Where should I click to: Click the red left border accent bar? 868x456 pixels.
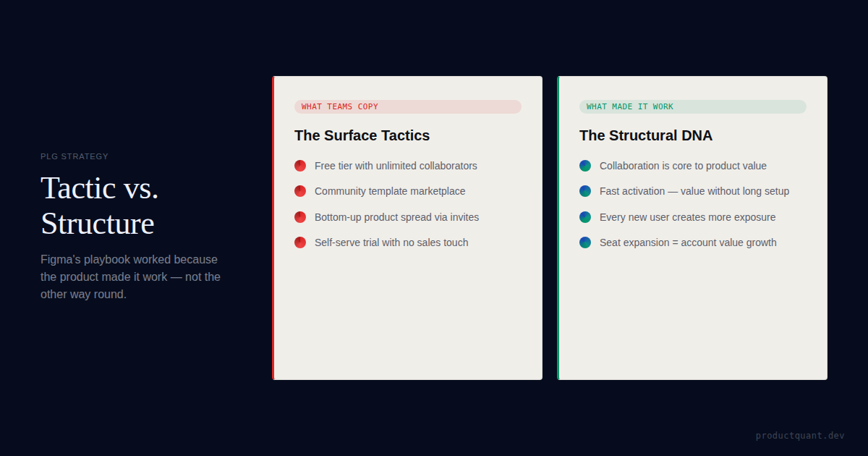tap(273, 228)
